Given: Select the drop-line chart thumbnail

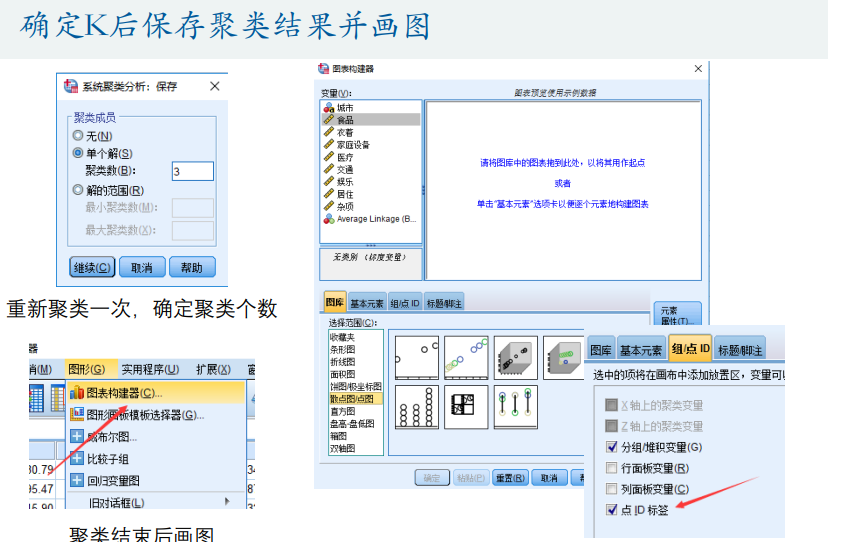Looking at the screenshot, I should (x=516, y=407).
